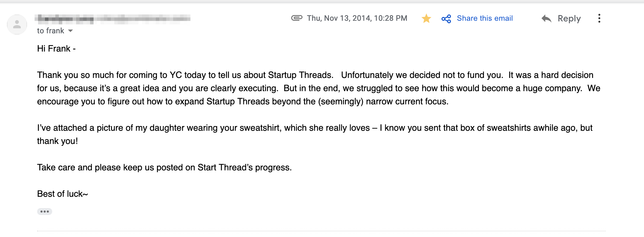
Task: Click the "thank you!" line in body
Action: tap(57, 141)
